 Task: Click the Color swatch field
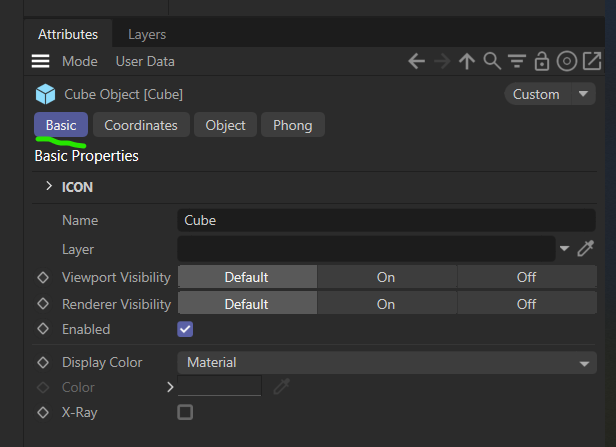coord(219,387)
